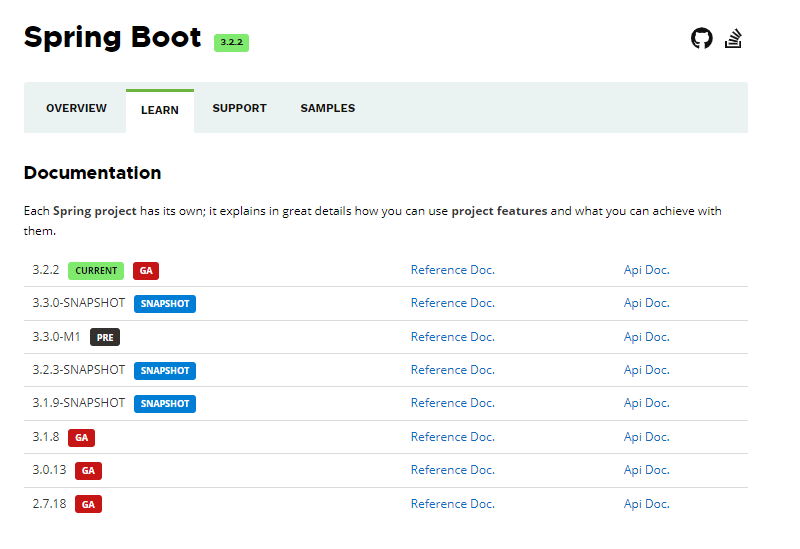Screen dimensions: 800x549
Task: Open the Stack Overflow icon
Action: pos(733,38)
